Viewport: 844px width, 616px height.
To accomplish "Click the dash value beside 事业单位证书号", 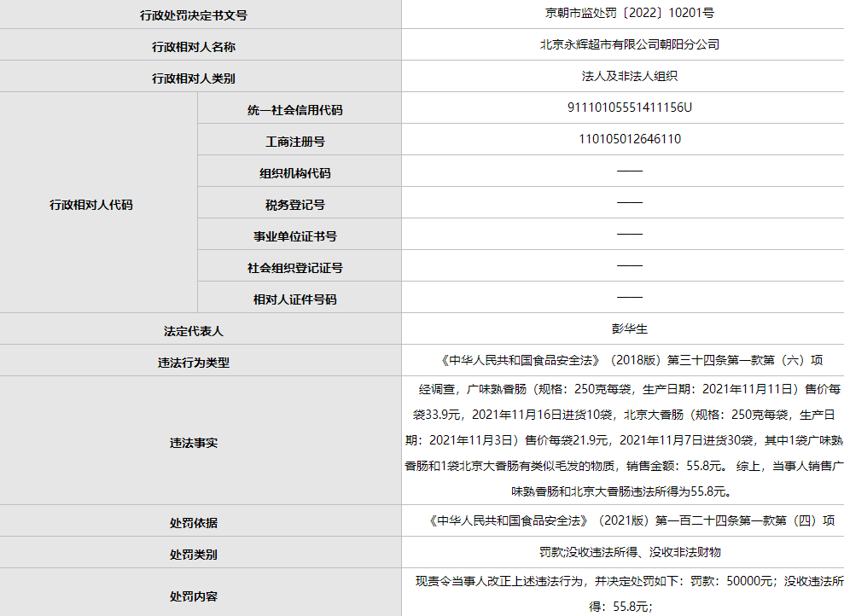I will (630, 234).
